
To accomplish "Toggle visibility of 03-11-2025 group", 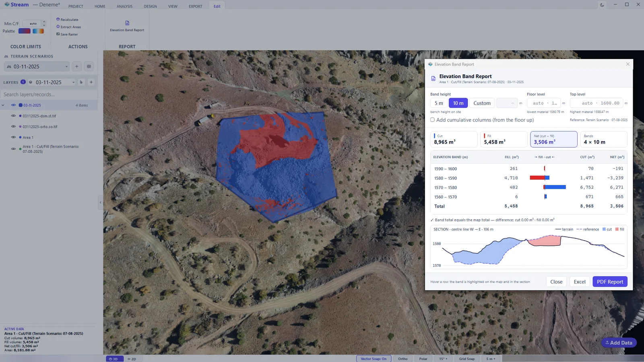I will [x=13, y=105].
